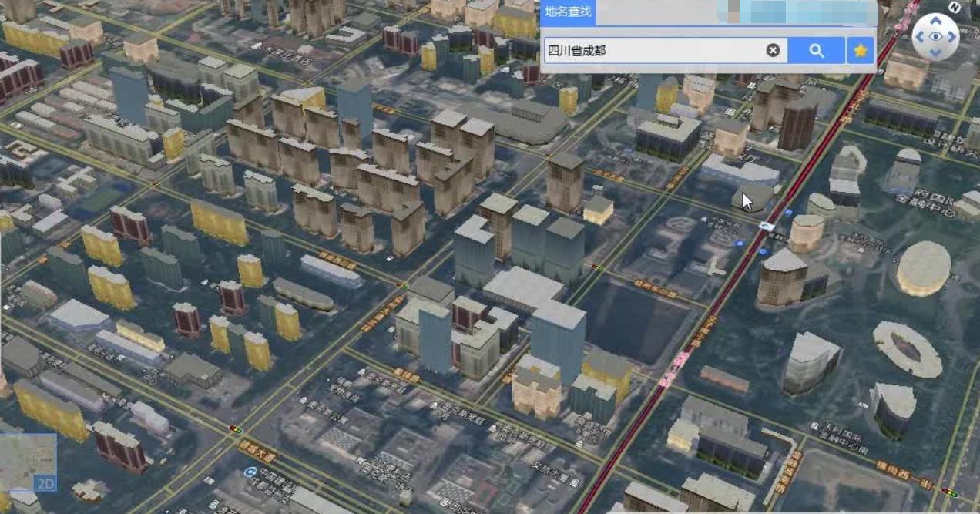Clear the search text with the X icon
Screen dimensions: 980x514
click(x=772, y=51)
